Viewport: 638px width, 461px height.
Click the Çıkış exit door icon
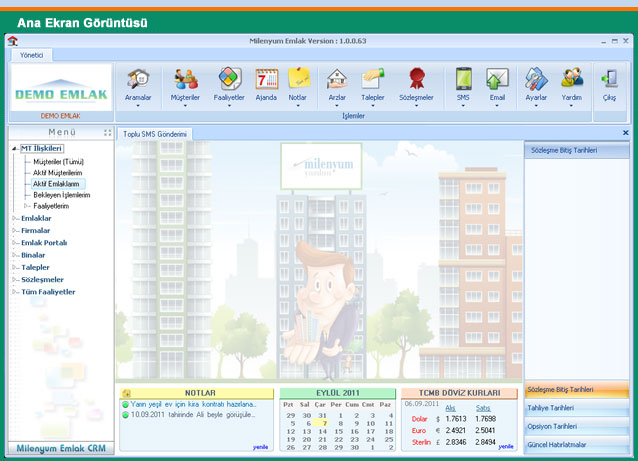click(610, 79)
